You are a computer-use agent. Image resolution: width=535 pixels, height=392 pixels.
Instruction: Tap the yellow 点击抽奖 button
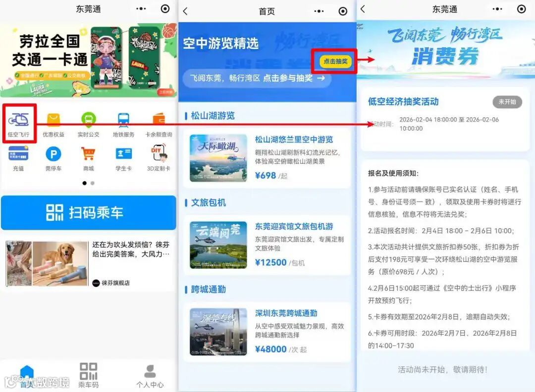(335, 61)
